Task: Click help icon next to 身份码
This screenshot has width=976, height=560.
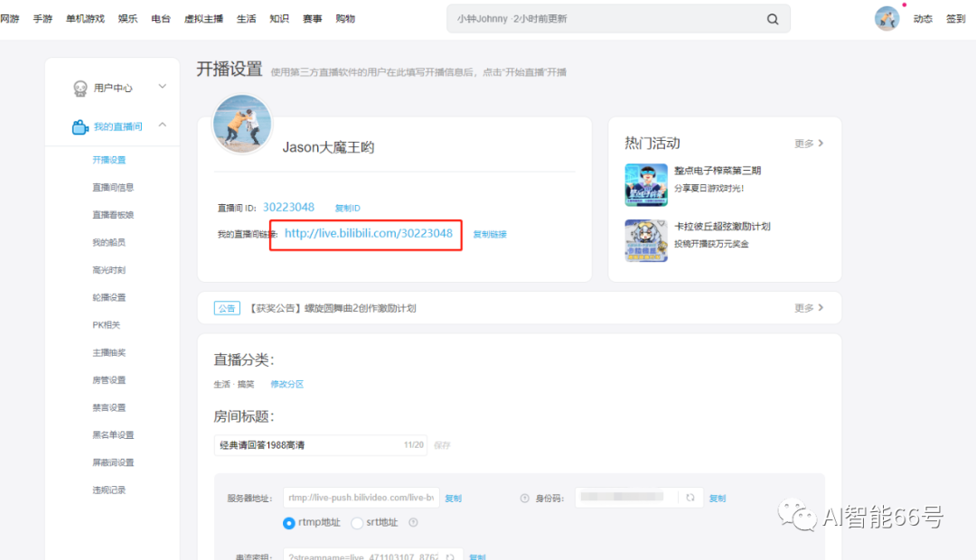Action: coord(524,499)
